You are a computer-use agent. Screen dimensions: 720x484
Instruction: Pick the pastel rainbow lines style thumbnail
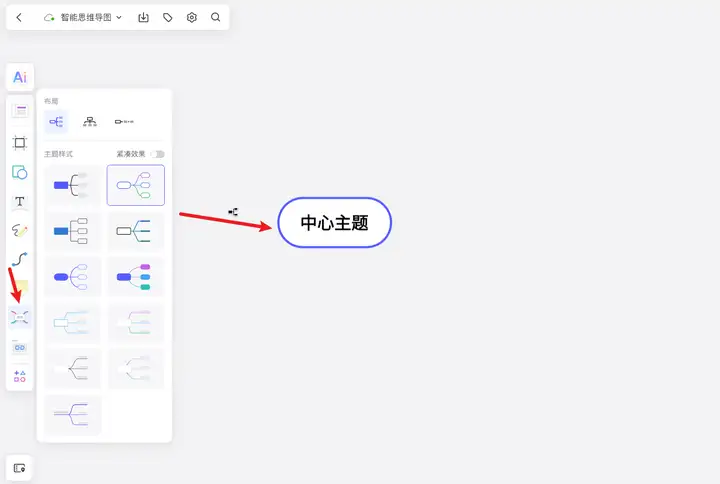click(135, 323)
